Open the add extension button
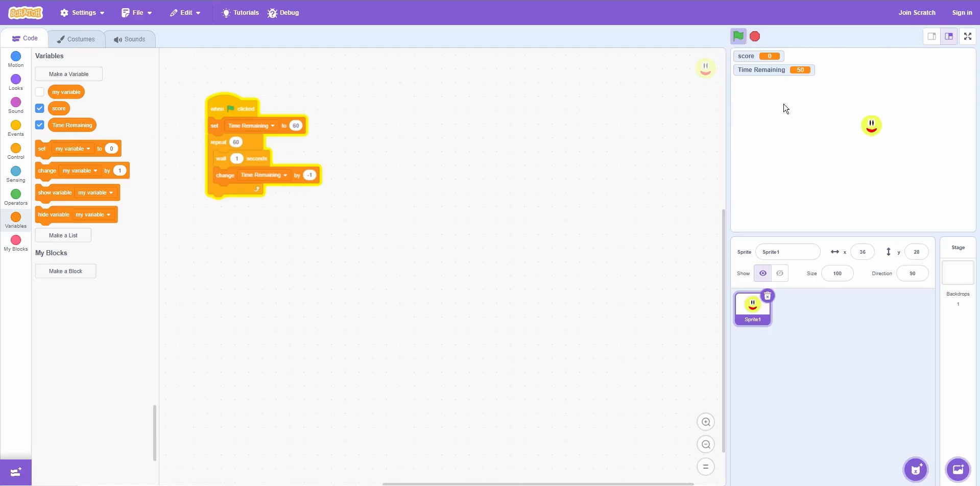 pyautogui.click(x=15, y=472)
